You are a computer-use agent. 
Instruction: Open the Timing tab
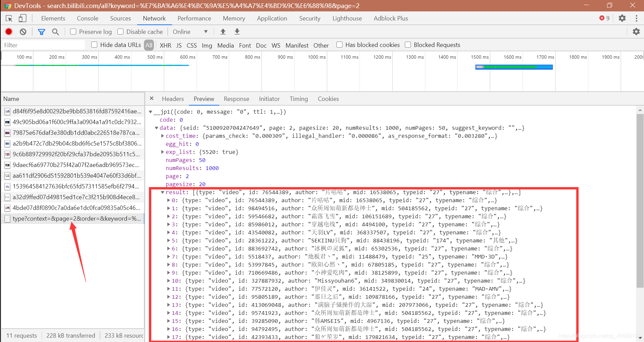point(299,99)
